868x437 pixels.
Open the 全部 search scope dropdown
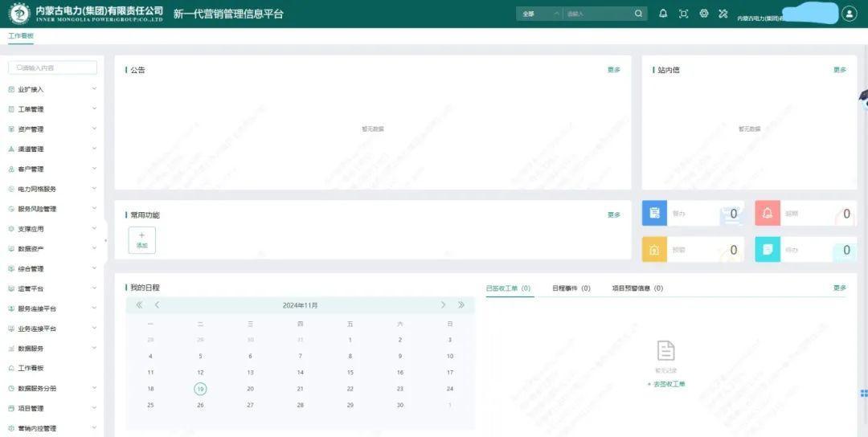539,14
